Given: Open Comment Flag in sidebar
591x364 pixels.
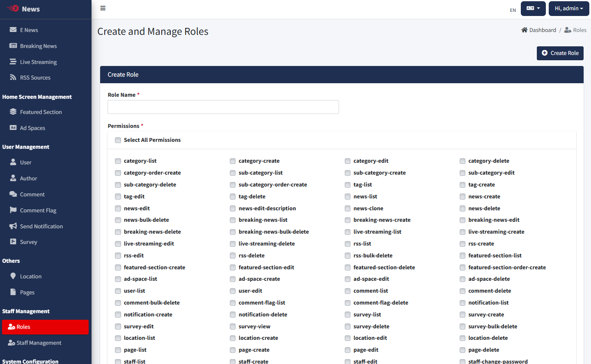Looking at the screenshot, I should 46,210.
